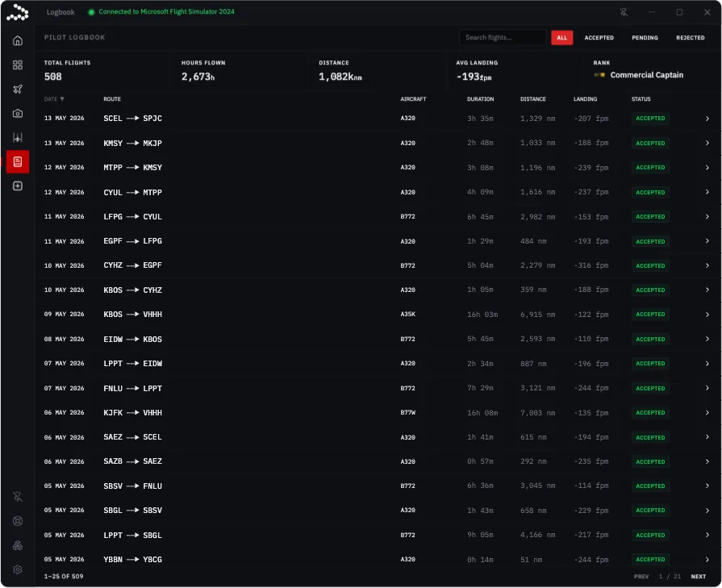Viewport: 722px width, 588px height.
Task: Click the Commercial Captain rank label
Action: 646,75
